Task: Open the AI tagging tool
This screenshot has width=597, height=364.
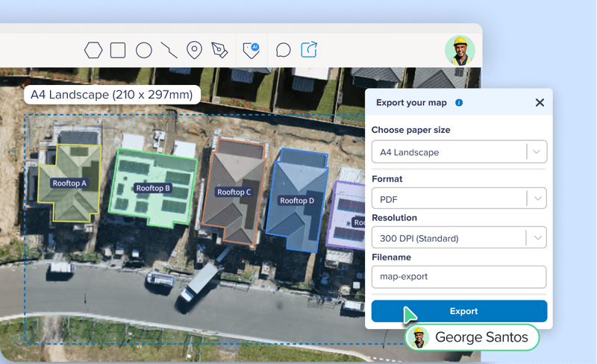Action: (251, 50)
